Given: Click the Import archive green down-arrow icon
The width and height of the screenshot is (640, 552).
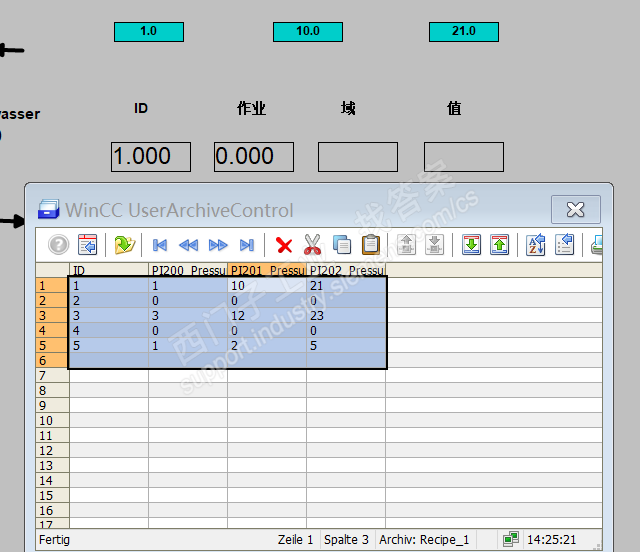Looking at the screenshot, I should point(471,245).
